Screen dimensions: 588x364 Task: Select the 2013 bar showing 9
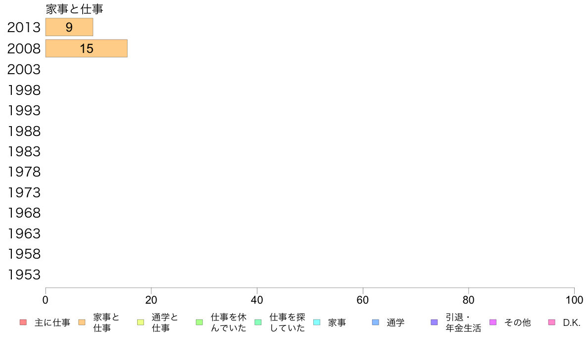69,27
